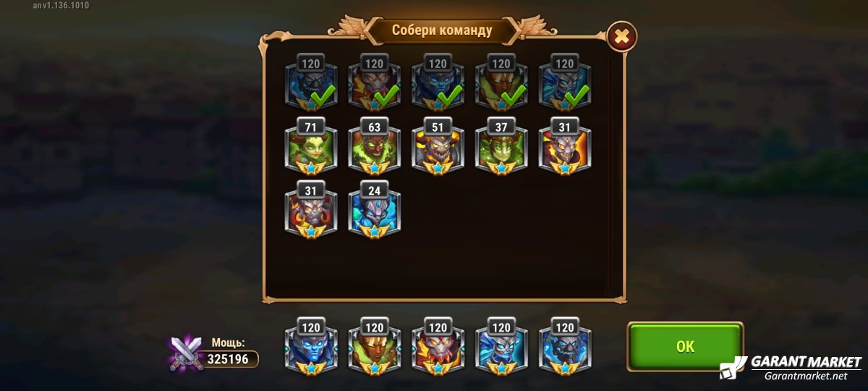The image size is (868, 391).
Task: Select the level 24 blue crystal hero
Action: pyautogui.click(x=375, y=211)
